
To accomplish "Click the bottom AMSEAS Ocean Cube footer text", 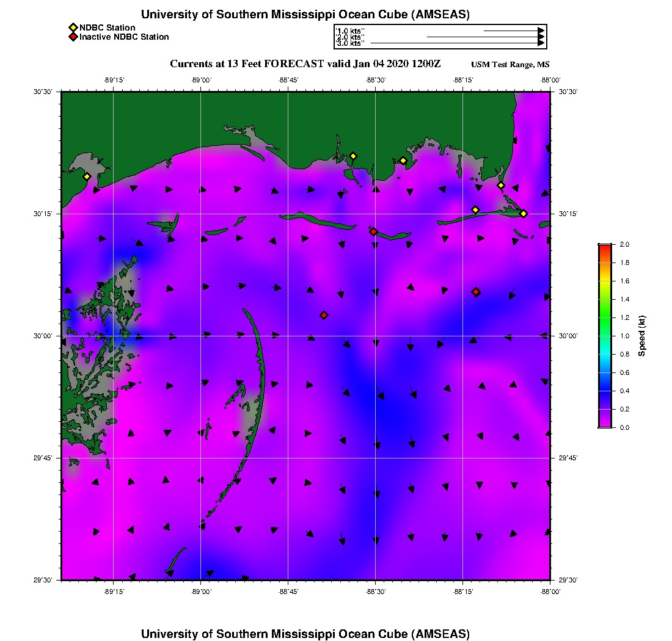I will 305,634.
